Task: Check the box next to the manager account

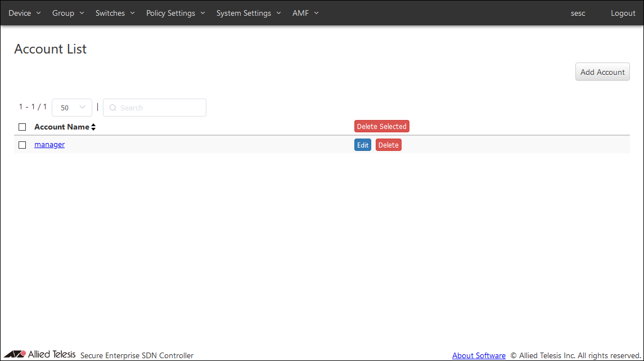Action: coord(22,145)
